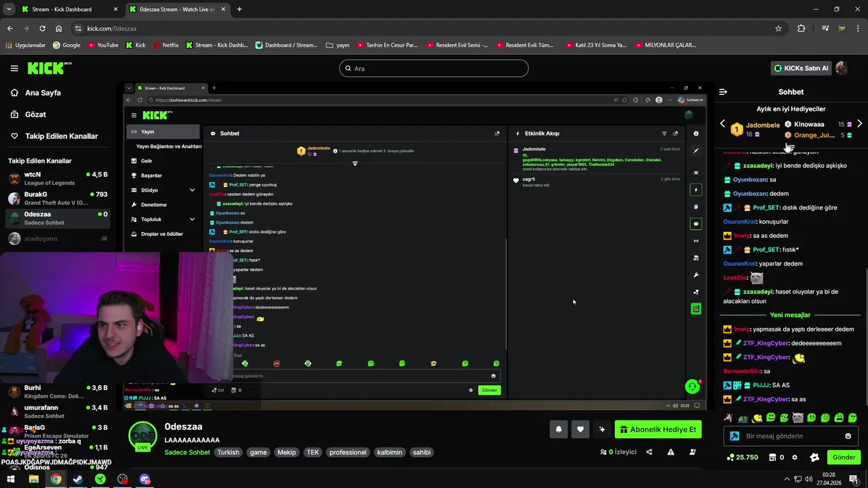Open the channel shop icon beside 0
Viewport: 868px width, 488px height.
click(x=772, y=457)
